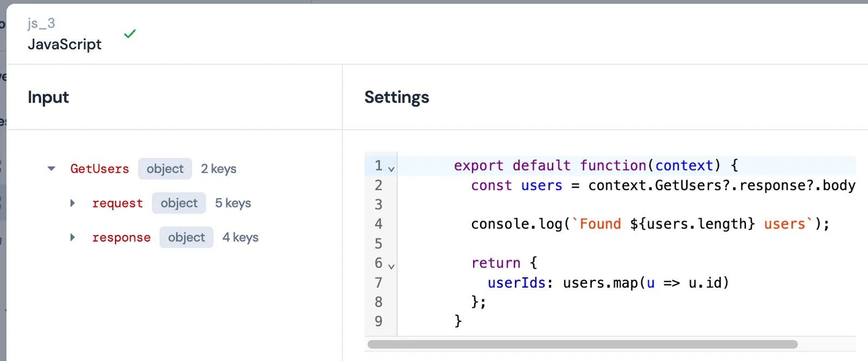This screenshot has width=868, height=361.
Task: Click the object badge beside response
Action: tap(187, 237)
